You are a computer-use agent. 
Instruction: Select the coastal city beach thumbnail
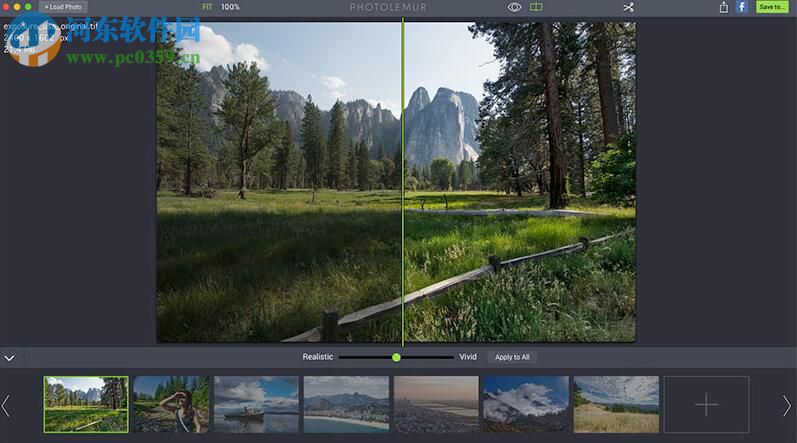click(x=346, y=404)
